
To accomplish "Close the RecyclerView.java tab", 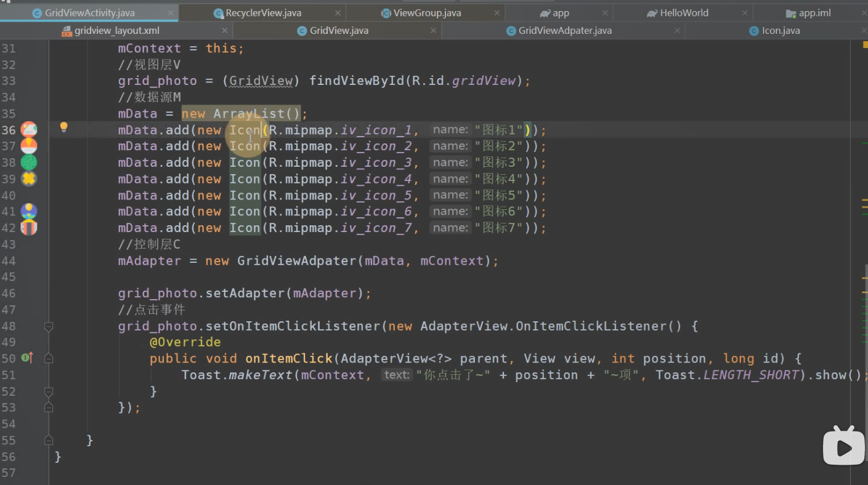I will [338, 13].
